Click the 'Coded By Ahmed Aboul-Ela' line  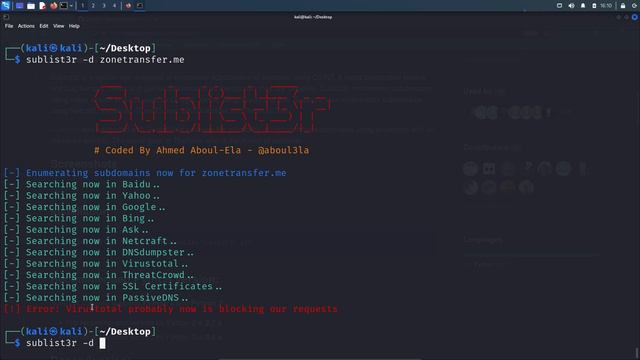coord(201,150)
